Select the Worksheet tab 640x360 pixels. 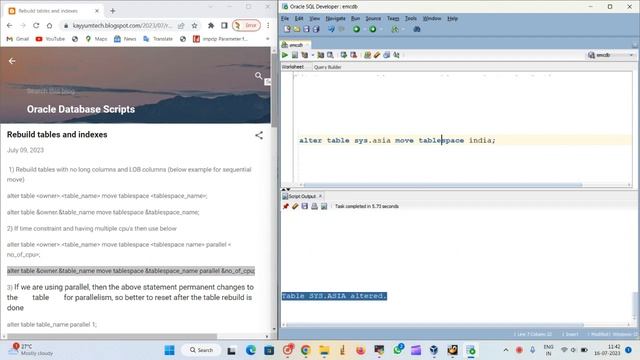293,67
